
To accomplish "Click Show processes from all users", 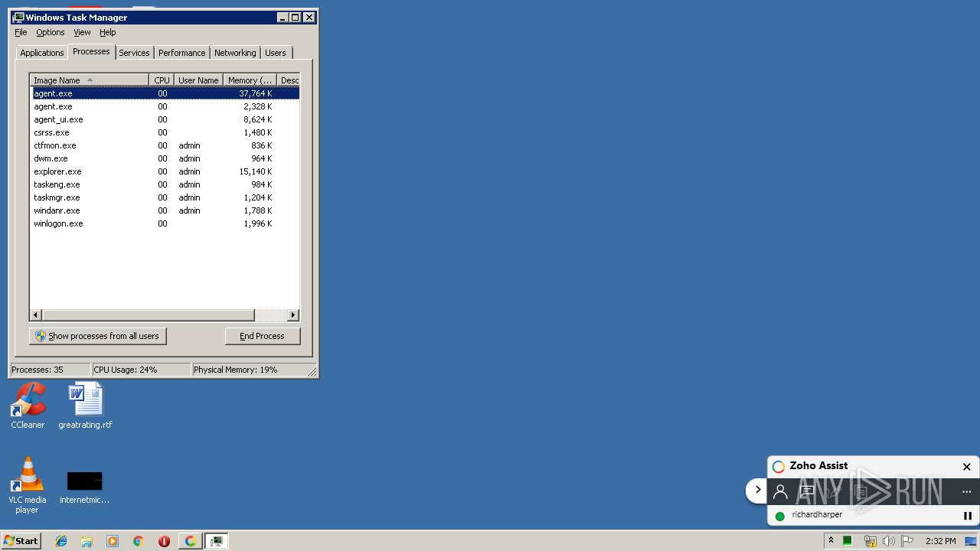I will point(97,336).
